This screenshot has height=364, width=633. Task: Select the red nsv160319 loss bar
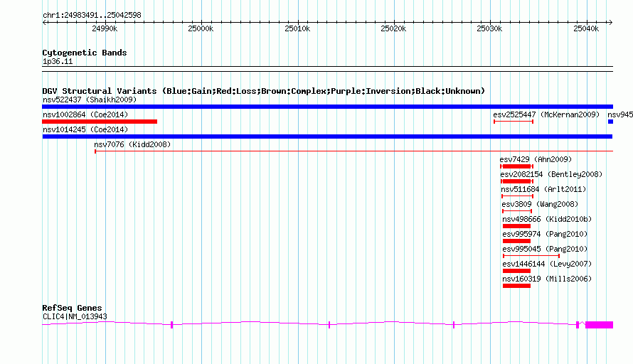point(517,286)
